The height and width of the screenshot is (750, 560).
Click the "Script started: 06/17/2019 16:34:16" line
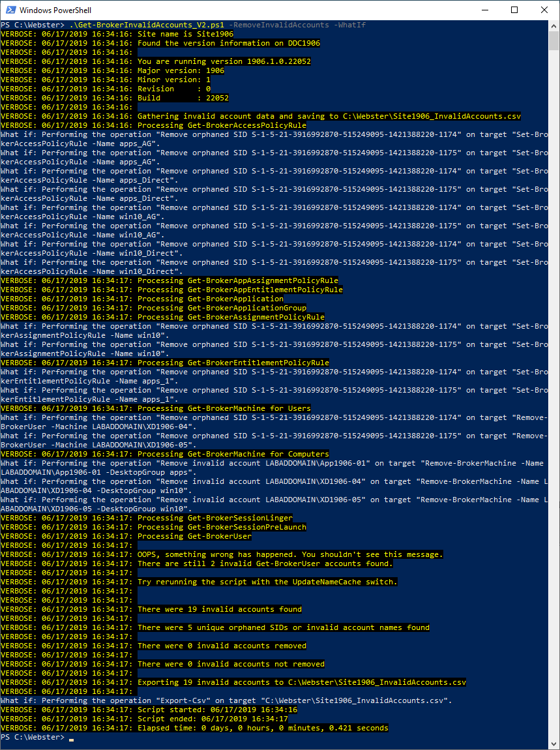[217, 710]
